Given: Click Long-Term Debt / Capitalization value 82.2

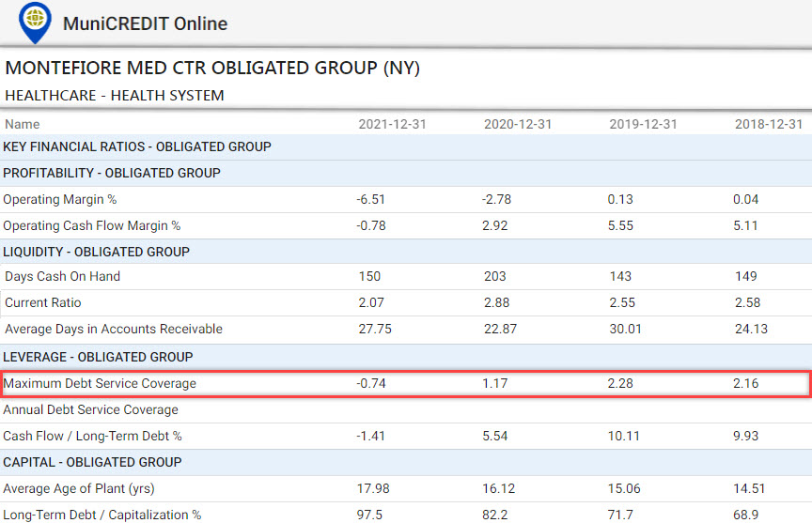Looking at the screenshot, I should click(495, 515).
